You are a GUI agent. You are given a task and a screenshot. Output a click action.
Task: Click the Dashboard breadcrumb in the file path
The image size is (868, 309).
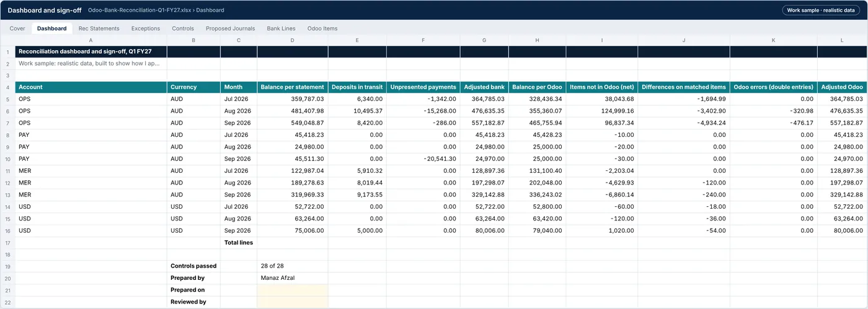(x=210, y=11)
